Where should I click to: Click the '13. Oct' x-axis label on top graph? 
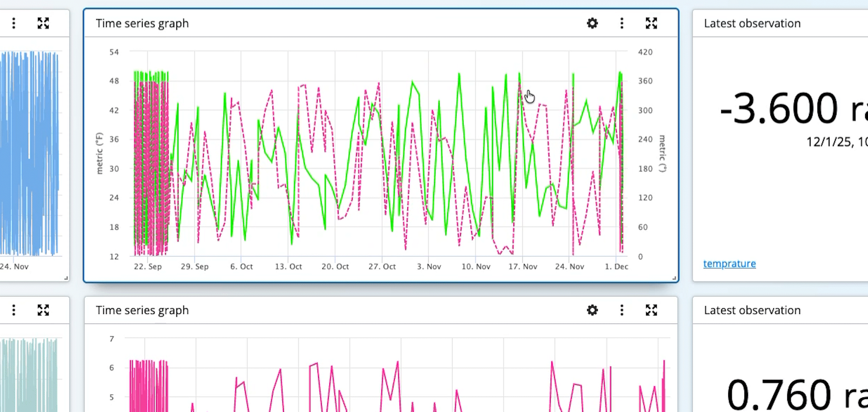point(288,267)
